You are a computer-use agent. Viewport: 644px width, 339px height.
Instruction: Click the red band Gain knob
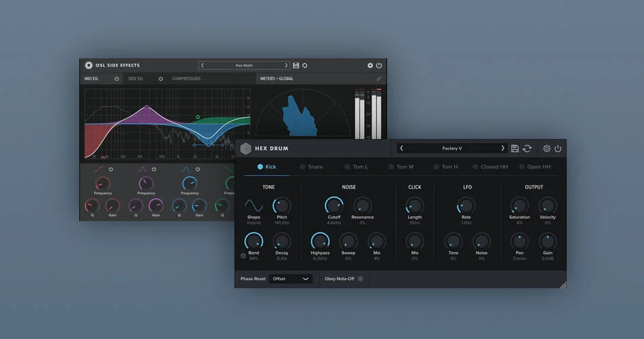click(x=112, y=205)
